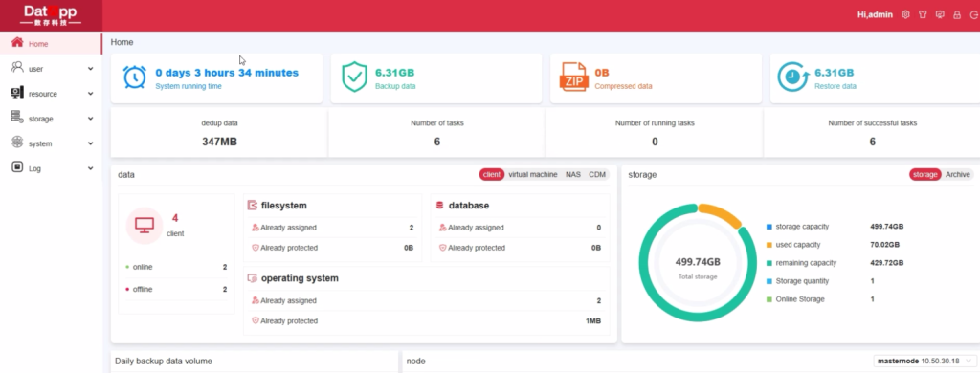Click the Log icon in sidebar
This screenshot has height=373, width=980.
[17, 167]
